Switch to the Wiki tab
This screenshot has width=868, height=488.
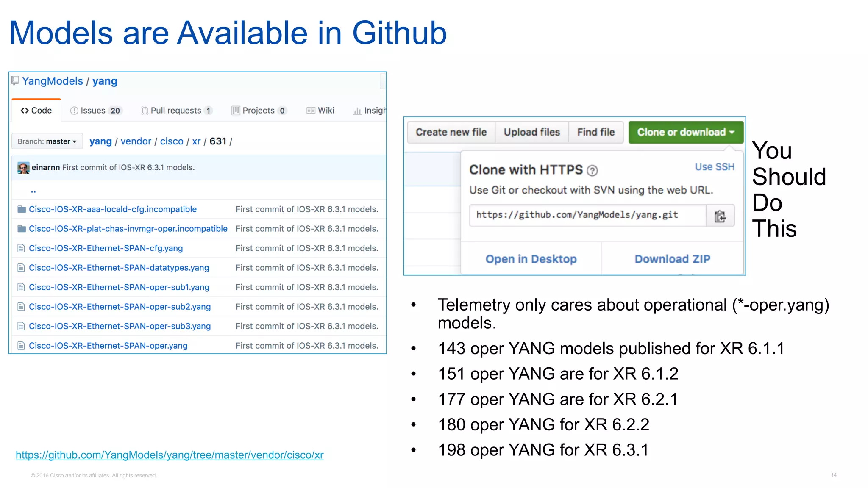point(320,111)
